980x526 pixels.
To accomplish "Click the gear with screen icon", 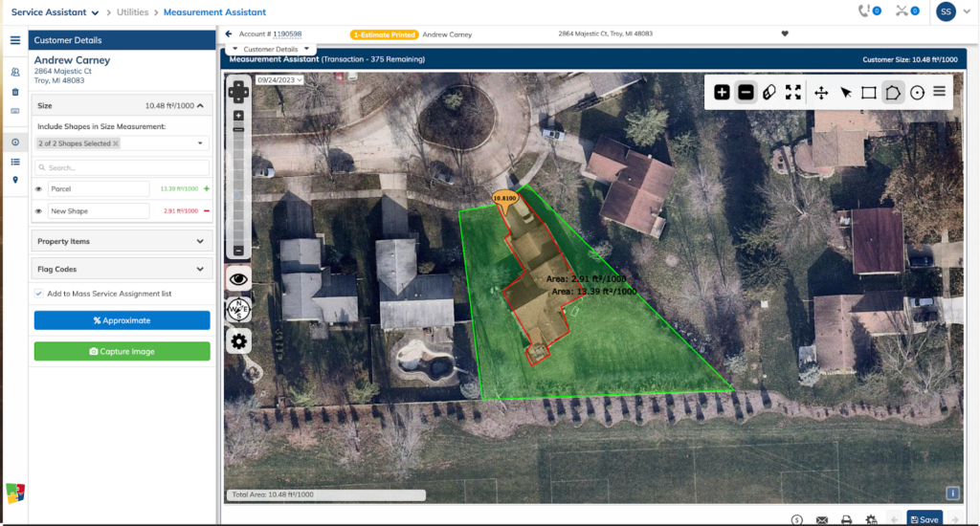I will point(871,519).
